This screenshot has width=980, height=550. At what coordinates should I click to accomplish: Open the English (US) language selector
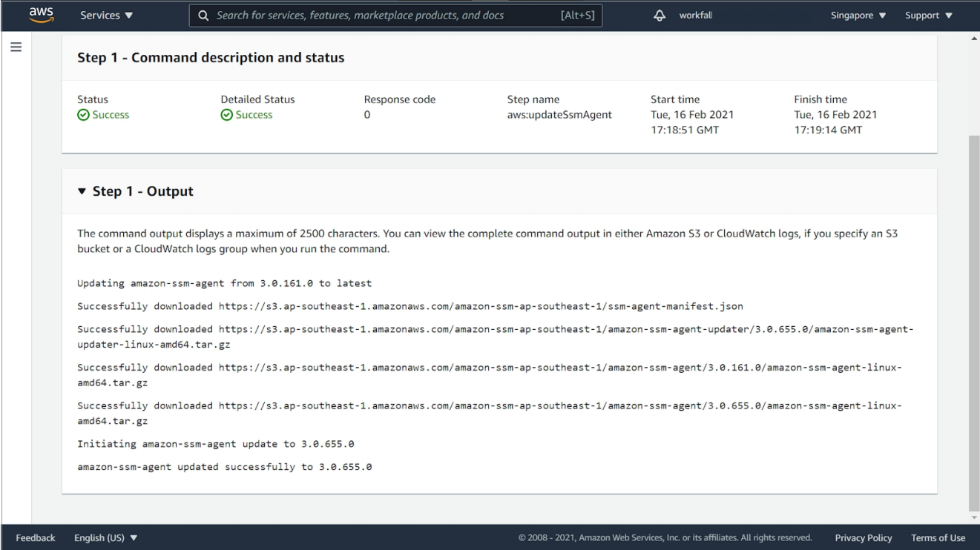pos(106,537)
